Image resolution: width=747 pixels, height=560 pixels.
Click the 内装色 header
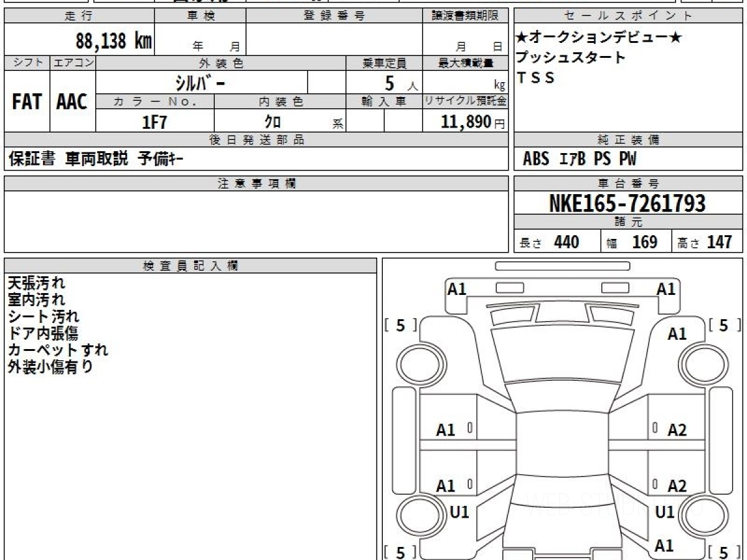coord(280,101)
